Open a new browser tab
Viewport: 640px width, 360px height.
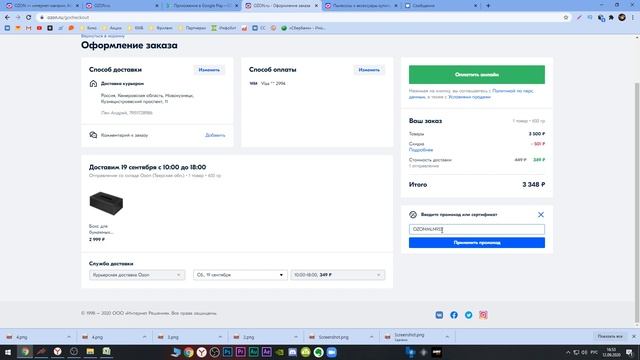[x=488, y=6]
